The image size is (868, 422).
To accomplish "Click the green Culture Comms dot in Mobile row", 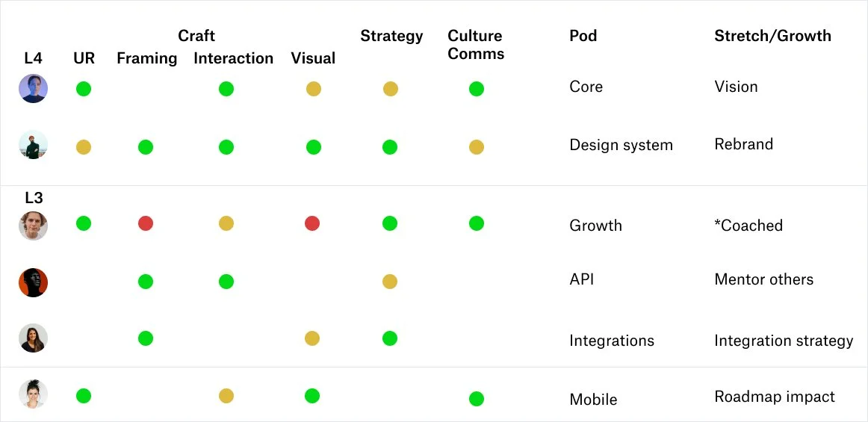I will [x=477, y=399].
